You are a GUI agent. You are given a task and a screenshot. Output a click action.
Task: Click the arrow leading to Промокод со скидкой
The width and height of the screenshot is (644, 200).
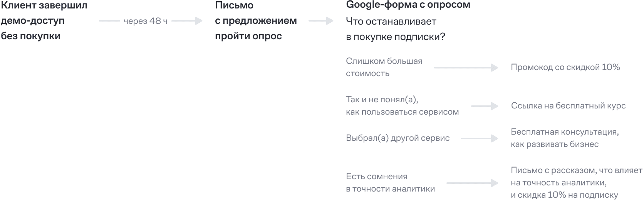point(466,68)
